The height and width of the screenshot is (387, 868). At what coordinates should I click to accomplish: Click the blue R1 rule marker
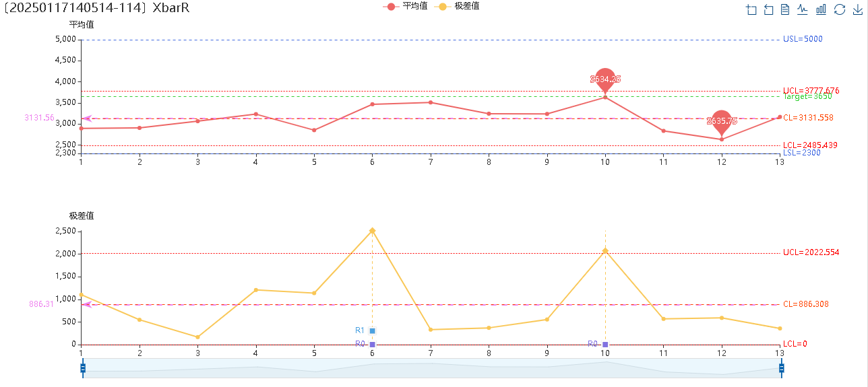pyautogui.click(x=372, y=330)
